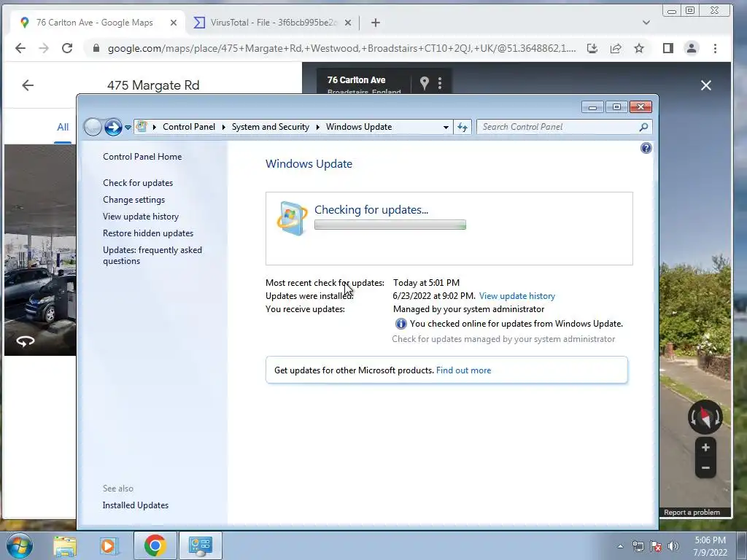This screenshot has height=560, width=747.
Task: Open Restore hidden updates
Action: point(147,233)
